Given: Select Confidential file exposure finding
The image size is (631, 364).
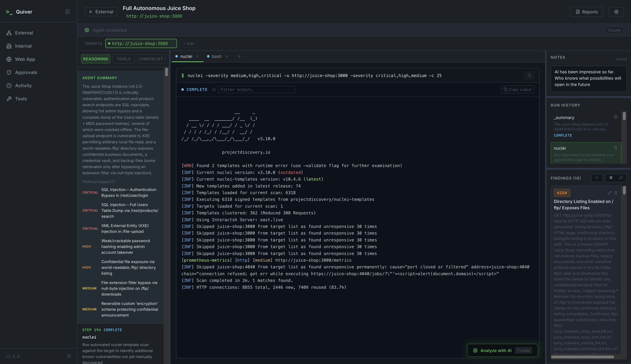Looking at the screenshot, I should point(120,267).
